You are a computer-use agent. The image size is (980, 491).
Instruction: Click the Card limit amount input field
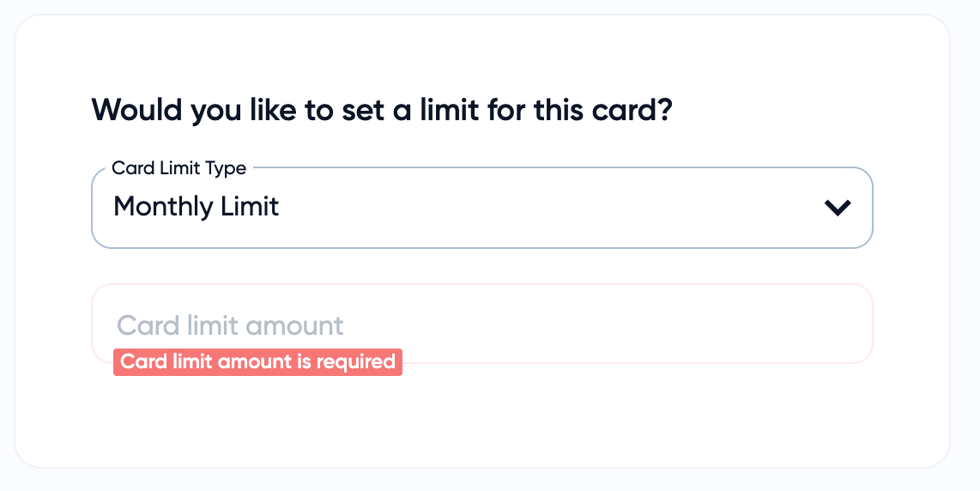coord(481,324)
